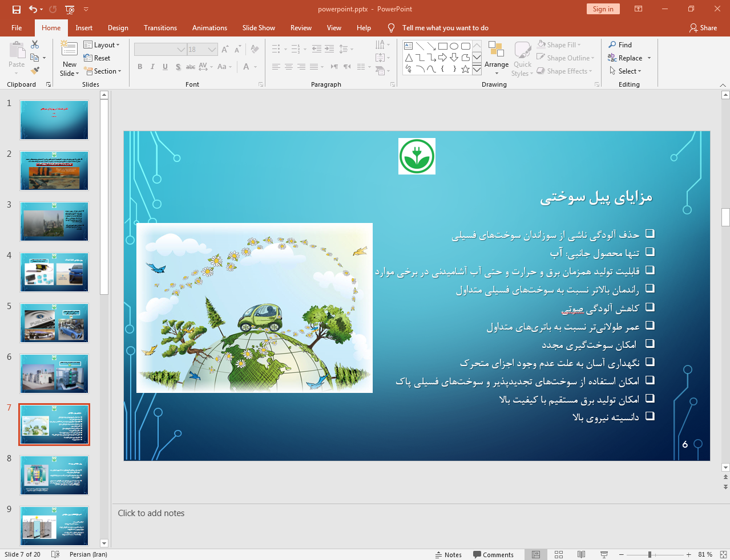Align text to the right
The image size is (730, 560).
click(301, 67)
